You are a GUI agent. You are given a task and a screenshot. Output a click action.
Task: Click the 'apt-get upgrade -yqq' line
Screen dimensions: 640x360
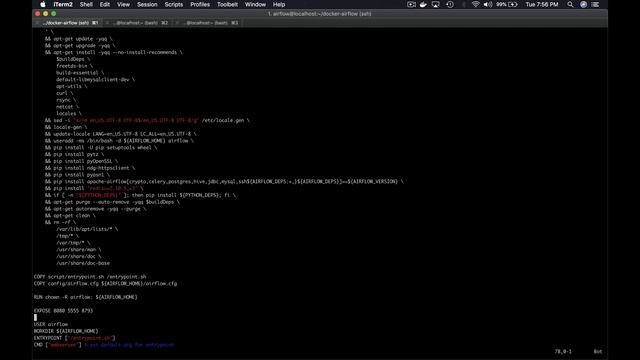80,46
